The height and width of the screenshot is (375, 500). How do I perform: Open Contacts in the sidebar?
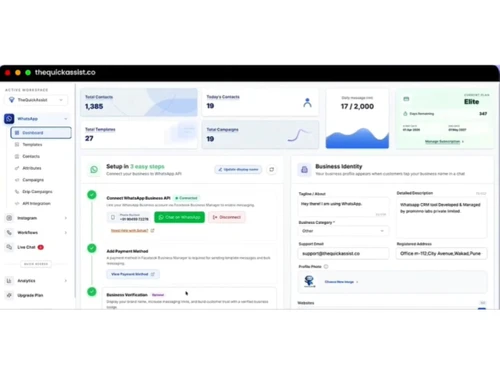coord(31,156)
